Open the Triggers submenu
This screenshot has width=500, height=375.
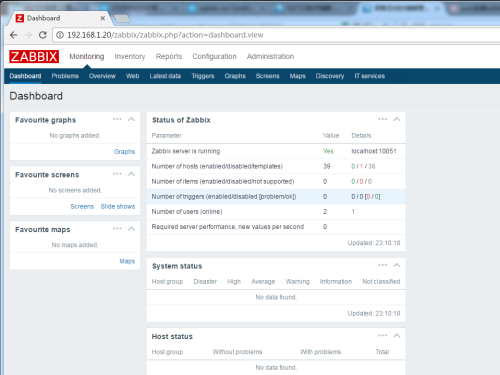coord(203,76)
